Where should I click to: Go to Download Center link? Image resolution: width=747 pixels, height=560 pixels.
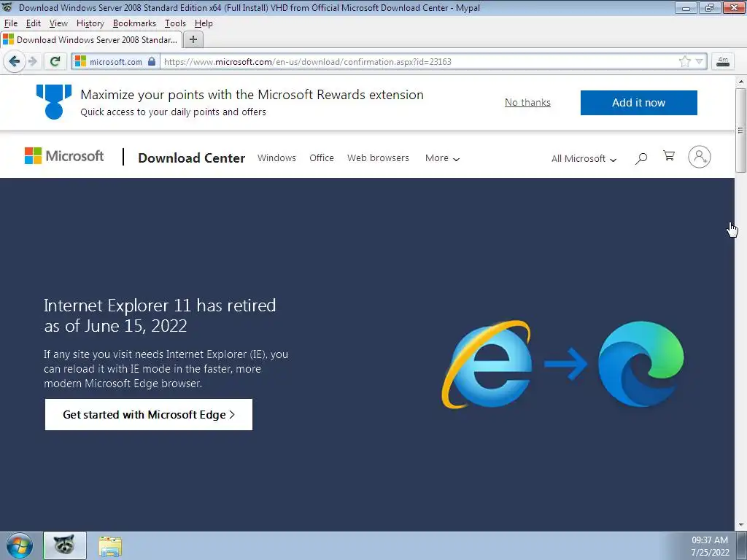(x=192, y=158)
